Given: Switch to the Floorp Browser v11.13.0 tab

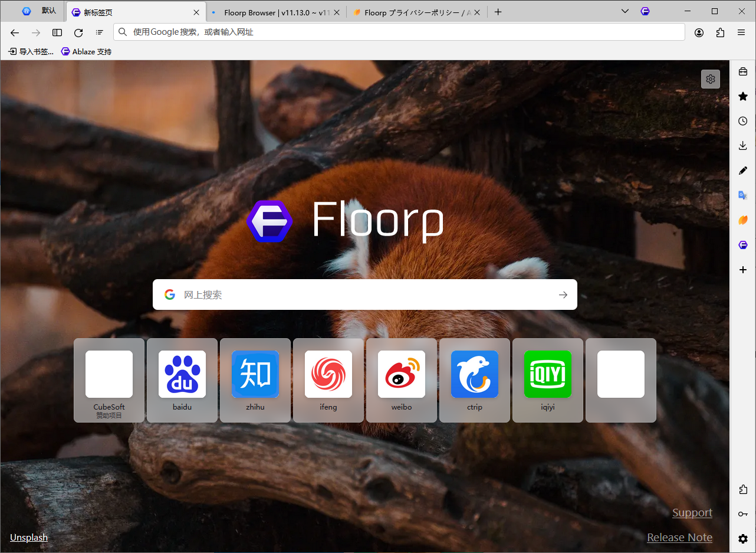Looking at the screenshot, I should coord(276,12).
